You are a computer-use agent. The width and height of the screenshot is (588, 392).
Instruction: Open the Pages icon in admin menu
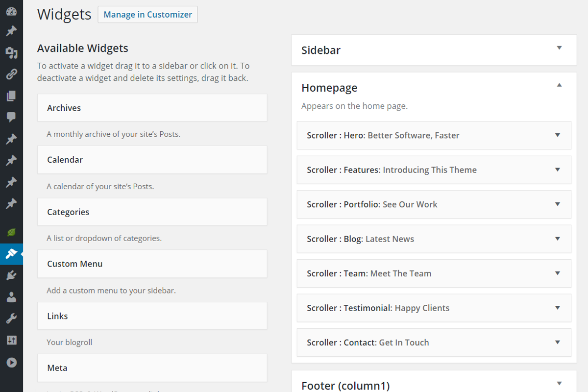point(11,96)
